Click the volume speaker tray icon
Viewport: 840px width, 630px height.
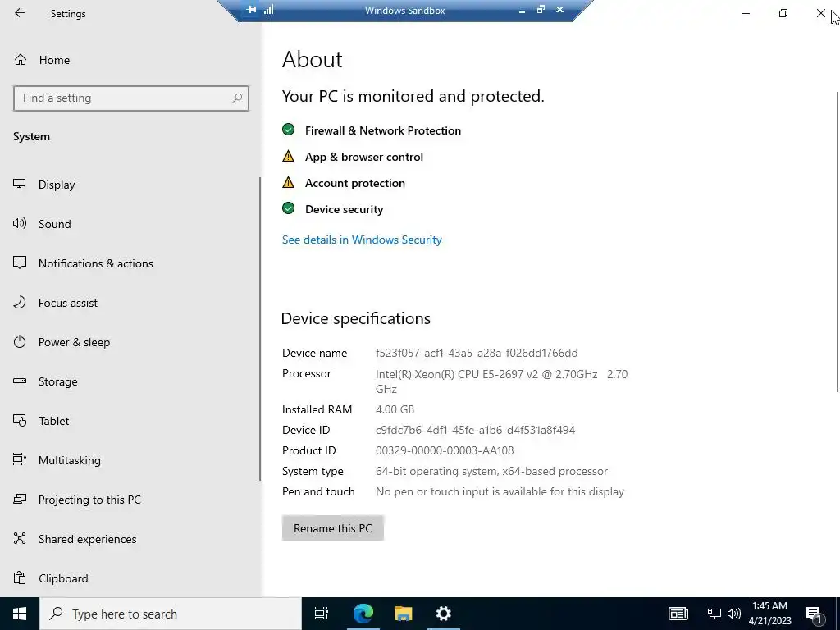coord(734,614)
